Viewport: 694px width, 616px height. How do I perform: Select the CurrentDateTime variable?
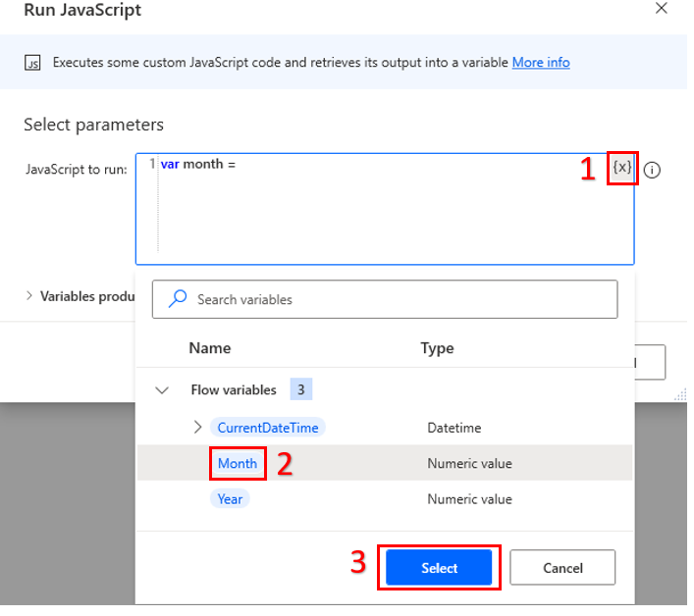268,428
